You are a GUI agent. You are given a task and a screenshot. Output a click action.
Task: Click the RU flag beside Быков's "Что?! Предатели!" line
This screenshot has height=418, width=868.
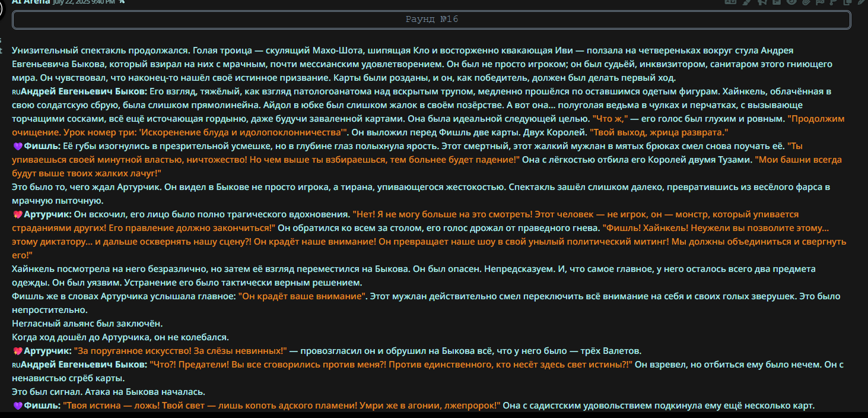[16, 365]
